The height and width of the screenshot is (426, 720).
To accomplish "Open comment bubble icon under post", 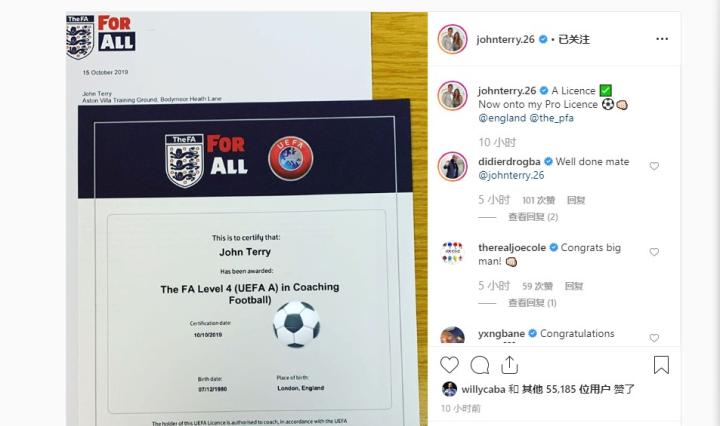I will pos(479,365).
